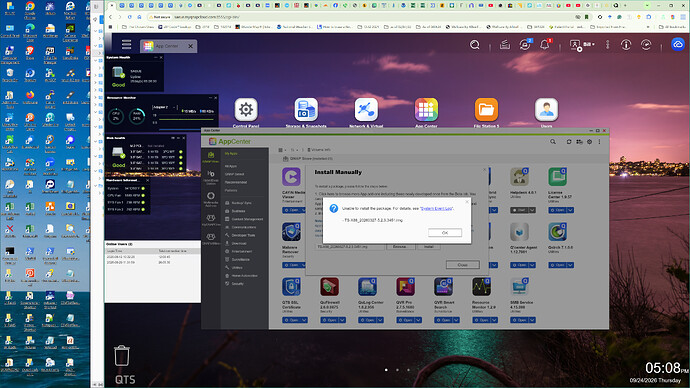Image resolution: width=690 pixels, height=388 pixels.
Task: Open the QTS main menu hamburger icon
Action: click(x=126, y=44)
